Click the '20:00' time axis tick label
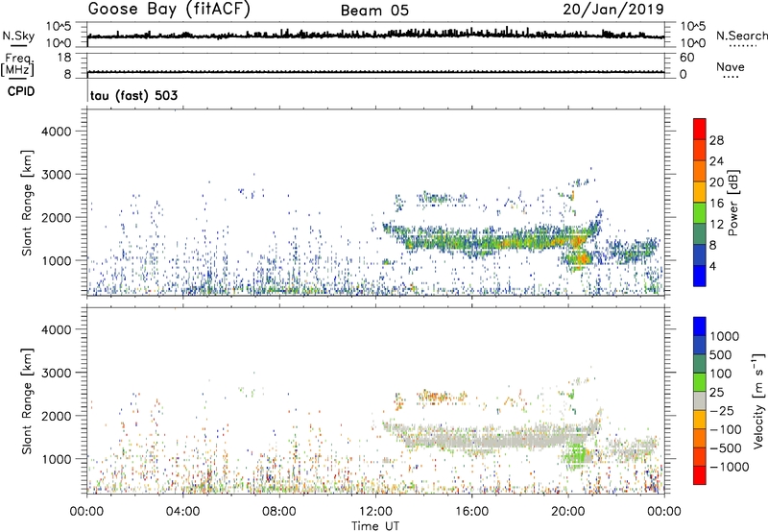The image size is (768, 532). tap(567, 512)
